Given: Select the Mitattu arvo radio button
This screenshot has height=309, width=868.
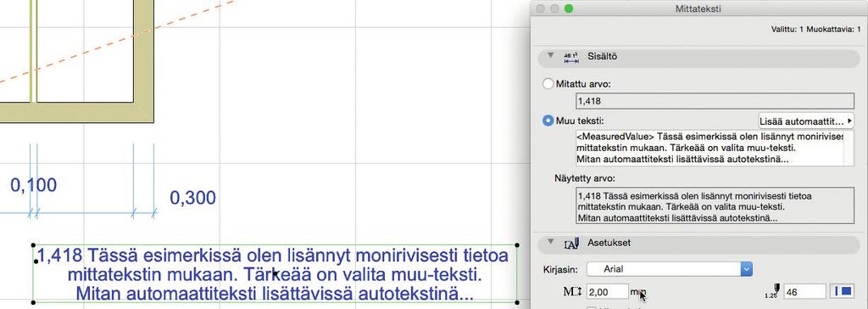Looking at the screenshot, I should pyautogui.click(x=548, y=84).
